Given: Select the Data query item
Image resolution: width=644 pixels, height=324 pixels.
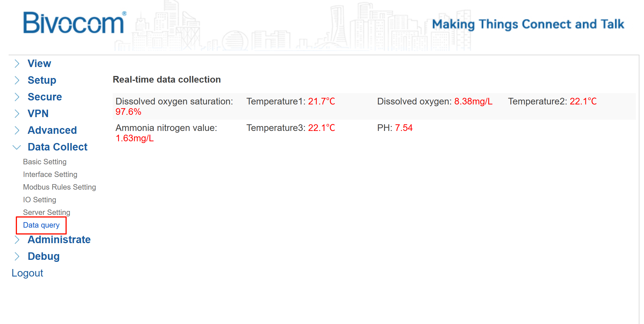Looking at the screenshot, I should [x=41, y=225].
